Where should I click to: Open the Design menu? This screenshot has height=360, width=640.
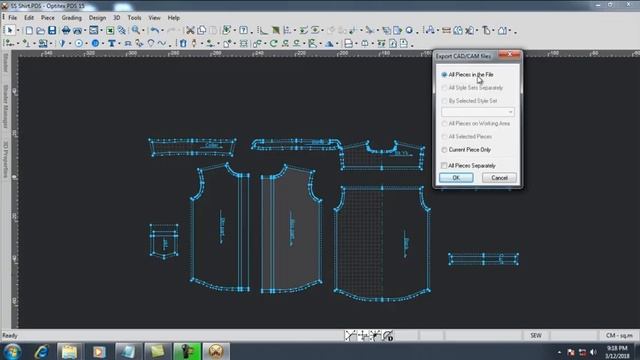[x=97, y=18]
